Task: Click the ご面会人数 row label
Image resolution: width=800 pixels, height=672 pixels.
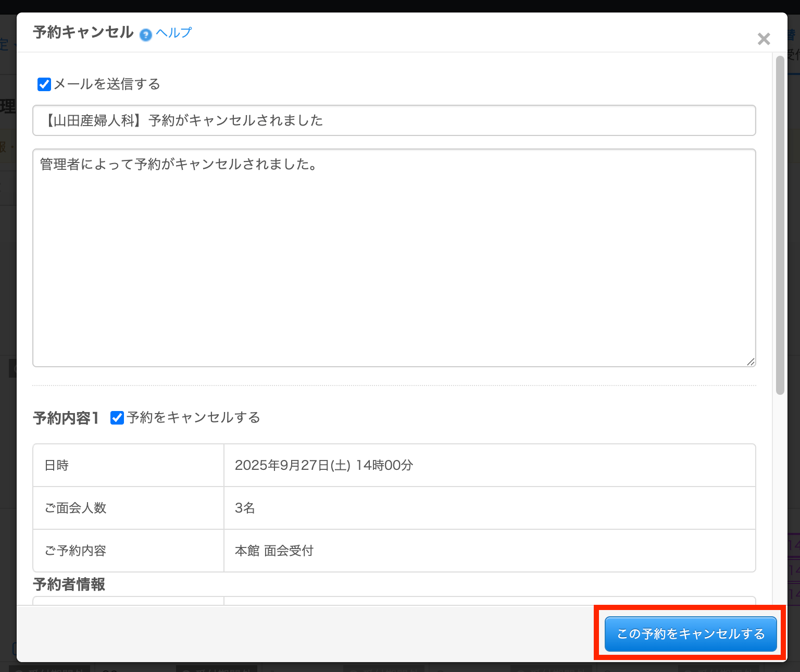Action: (x=75, y=508)
